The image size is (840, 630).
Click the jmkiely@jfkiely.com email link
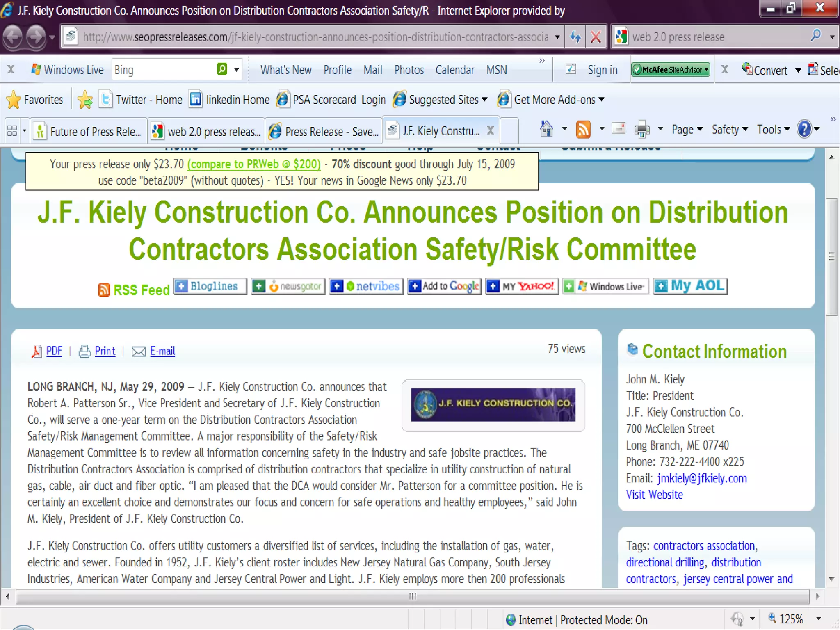tap(701, 478)
